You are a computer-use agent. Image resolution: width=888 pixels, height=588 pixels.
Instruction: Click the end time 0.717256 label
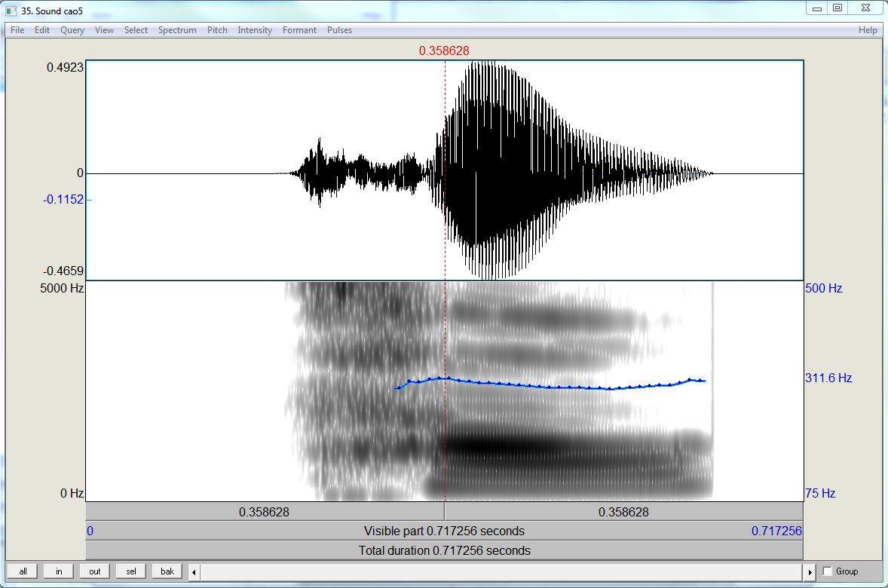(x=776, y=531)
